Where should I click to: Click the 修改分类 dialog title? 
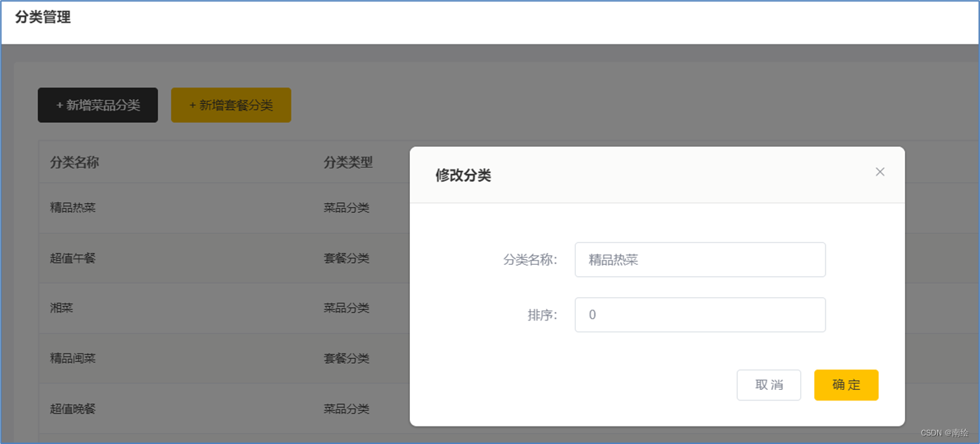coord(463,176)
